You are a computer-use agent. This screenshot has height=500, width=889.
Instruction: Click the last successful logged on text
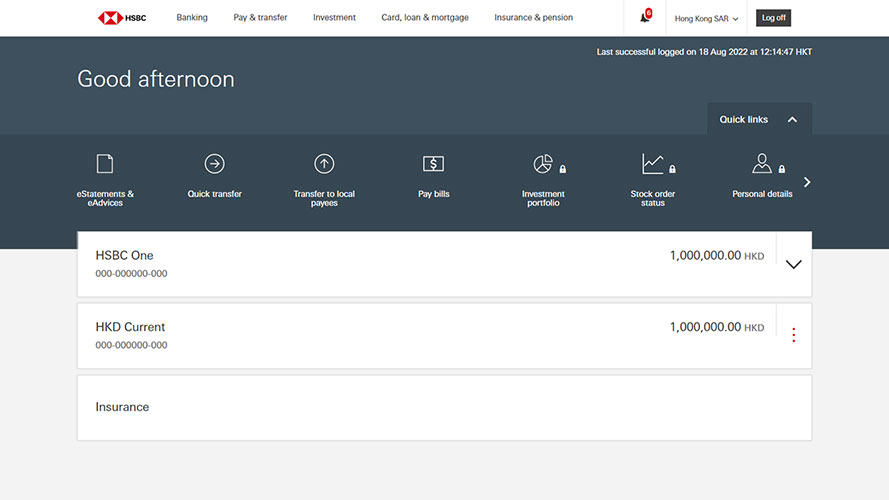click(704, 52)
